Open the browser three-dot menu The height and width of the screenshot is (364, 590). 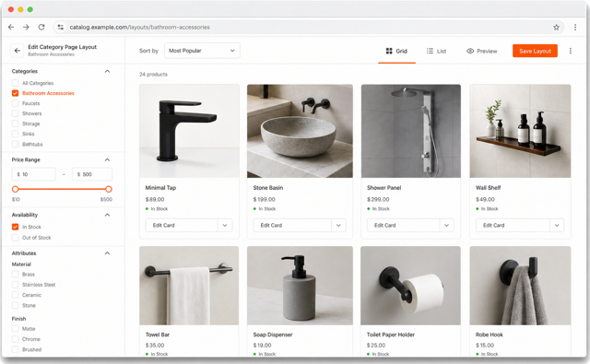coord(575,27)
